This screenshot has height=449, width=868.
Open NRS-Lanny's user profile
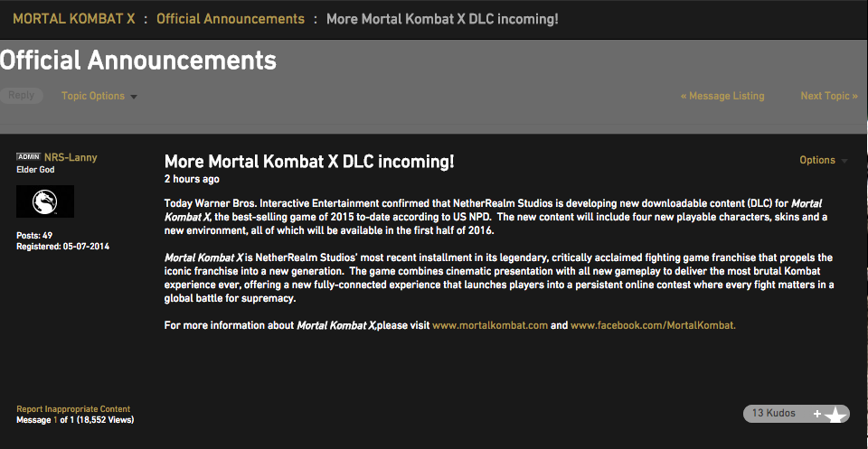tap(71, 157)
